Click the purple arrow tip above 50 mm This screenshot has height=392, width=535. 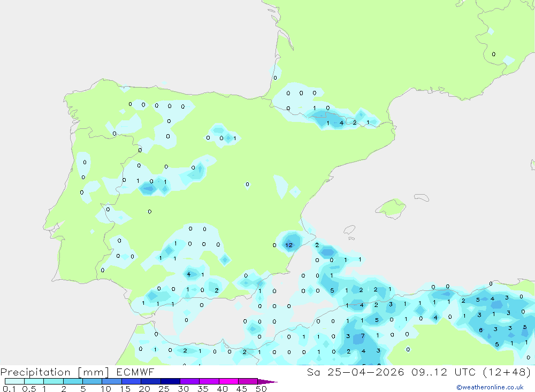[x=267, y=382]
